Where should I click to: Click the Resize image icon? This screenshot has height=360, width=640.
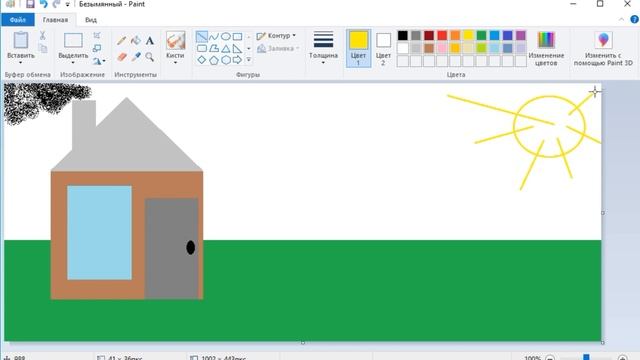(97, 48)
